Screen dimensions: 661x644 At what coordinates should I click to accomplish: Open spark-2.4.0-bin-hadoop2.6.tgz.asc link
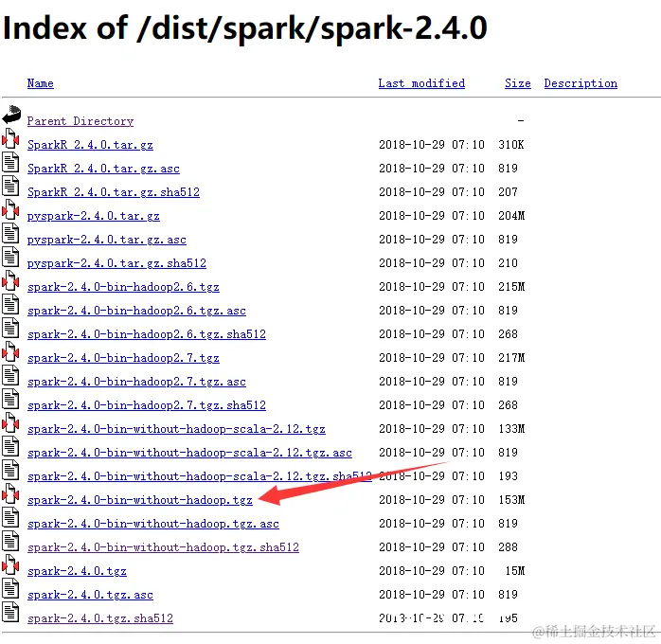pos(136,311)
